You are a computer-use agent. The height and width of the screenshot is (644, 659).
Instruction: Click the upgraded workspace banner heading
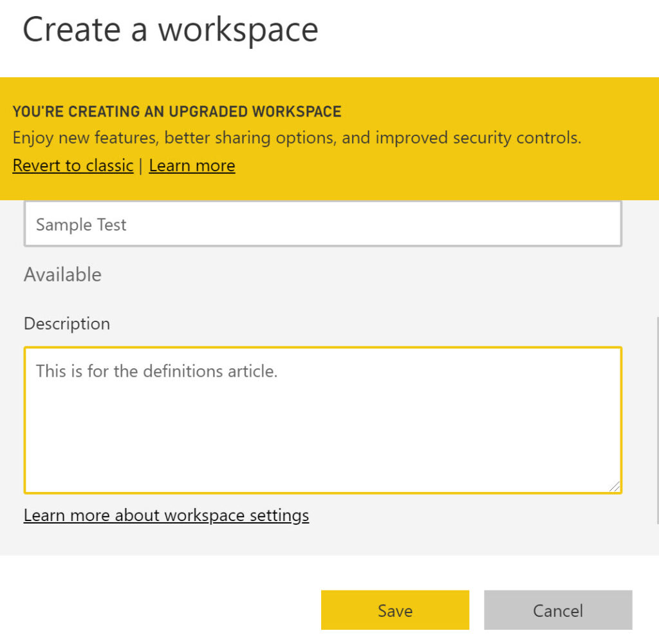176,111
